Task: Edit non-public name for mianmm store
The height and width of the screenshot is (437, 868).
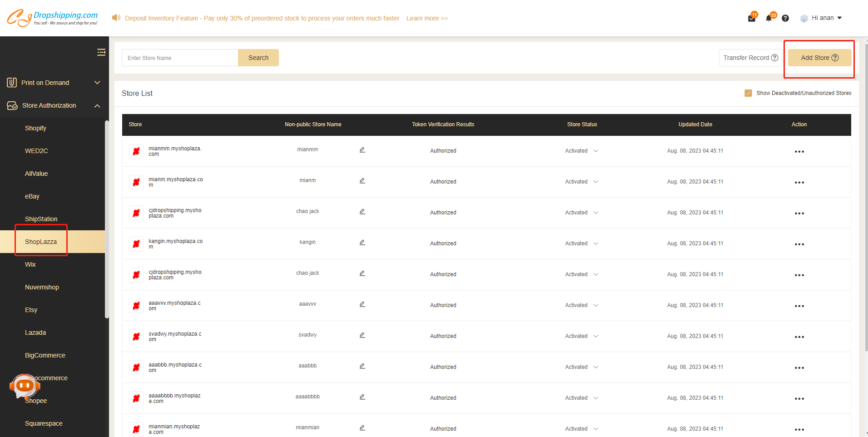Action: coord(362,150)
